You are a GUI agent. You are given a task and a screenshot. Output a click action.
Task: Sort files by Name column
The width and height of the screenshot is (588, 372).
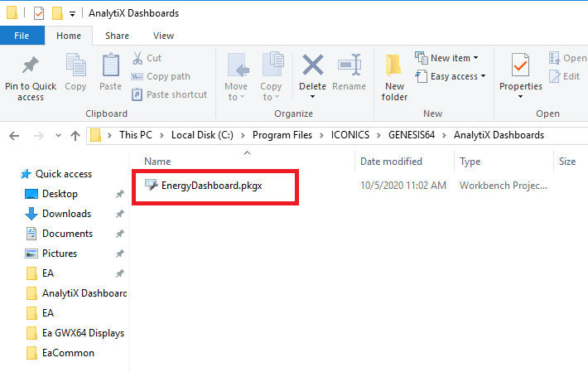(157, 162)
